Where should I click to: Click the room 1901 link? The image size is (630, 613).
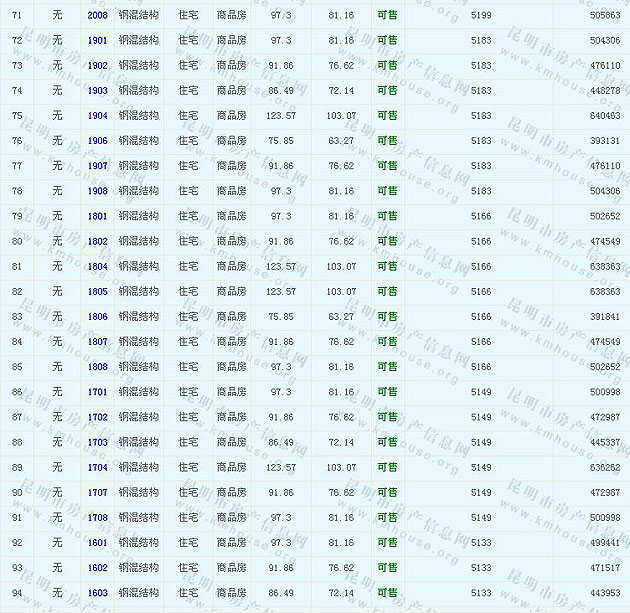[97, 41]
